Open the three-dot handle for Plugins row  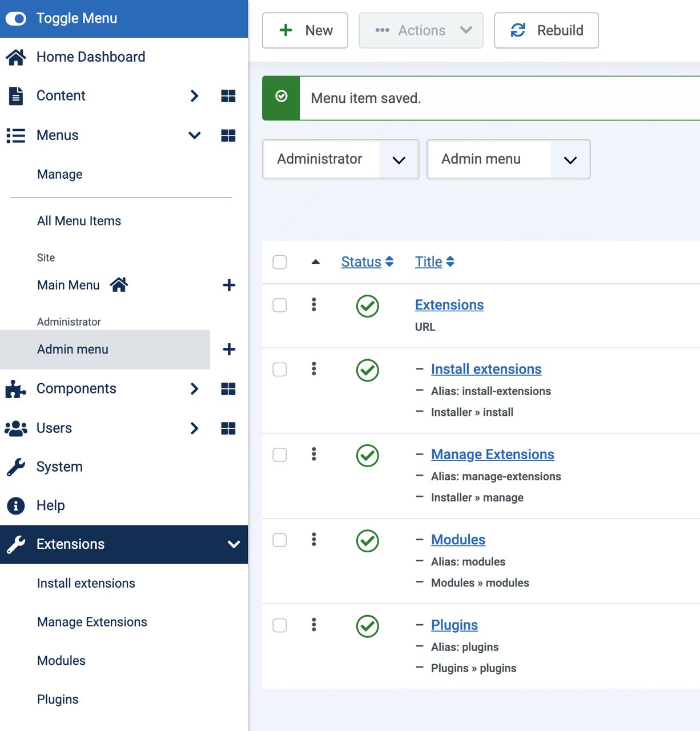(x=314, y=624)
